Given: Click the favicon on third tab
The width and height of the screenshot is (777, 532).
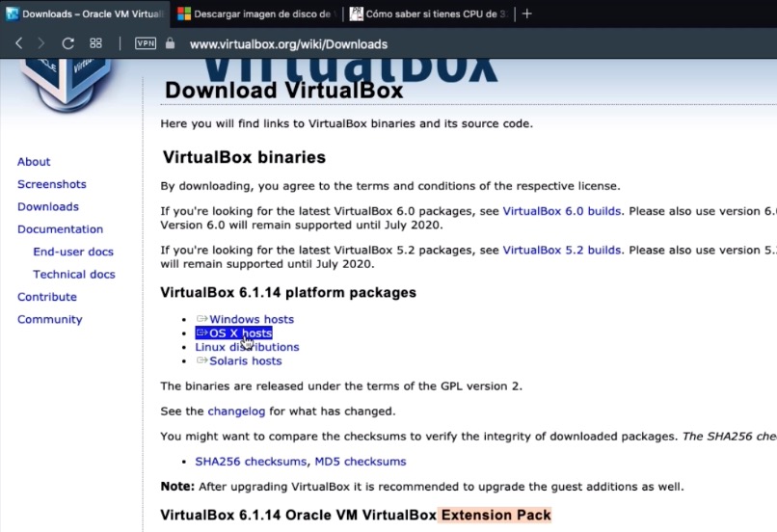Looking at the screenshot, I should pyautogui.click(x=356, y=13).
